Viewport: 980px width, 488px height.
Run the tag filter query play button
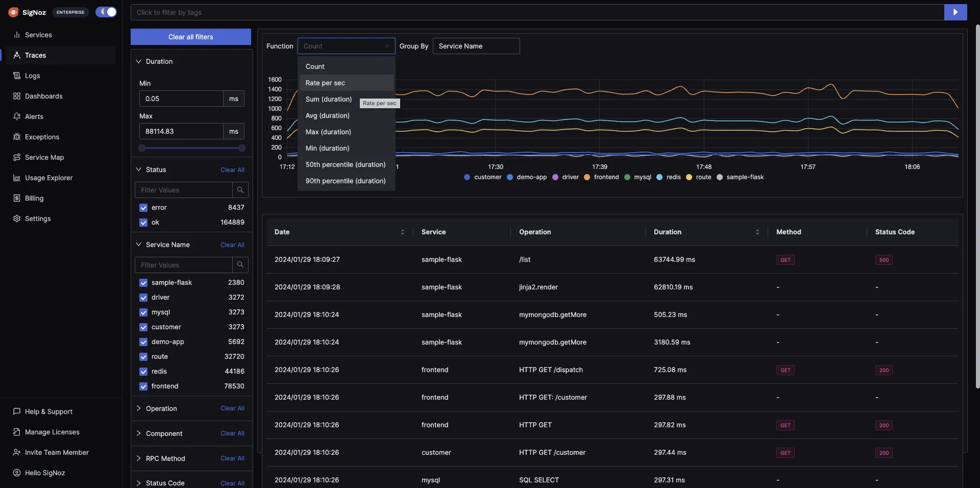coord(955,12)
